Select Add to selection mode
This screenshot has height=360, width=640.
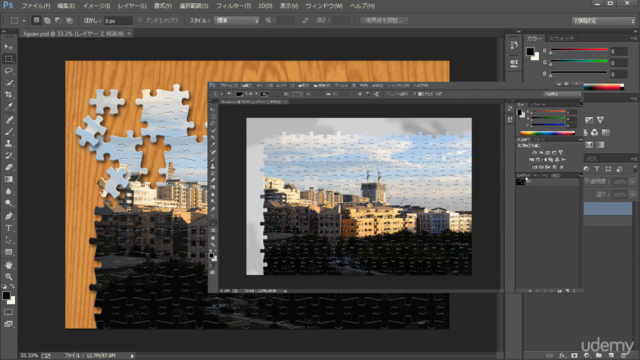pyautogui.click(x=47, y=20)
